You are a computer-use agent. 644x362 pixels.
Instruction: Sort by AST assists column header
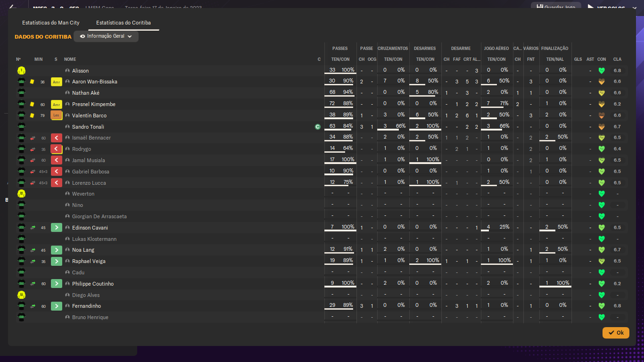click(x=590, y=59)
